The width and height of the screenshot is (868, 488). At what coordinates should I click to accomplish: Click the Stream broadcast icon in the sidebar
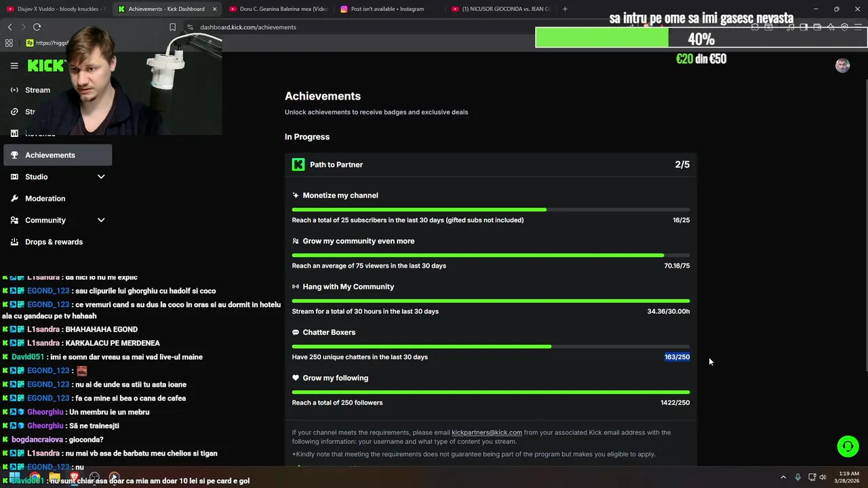point(14,90)
